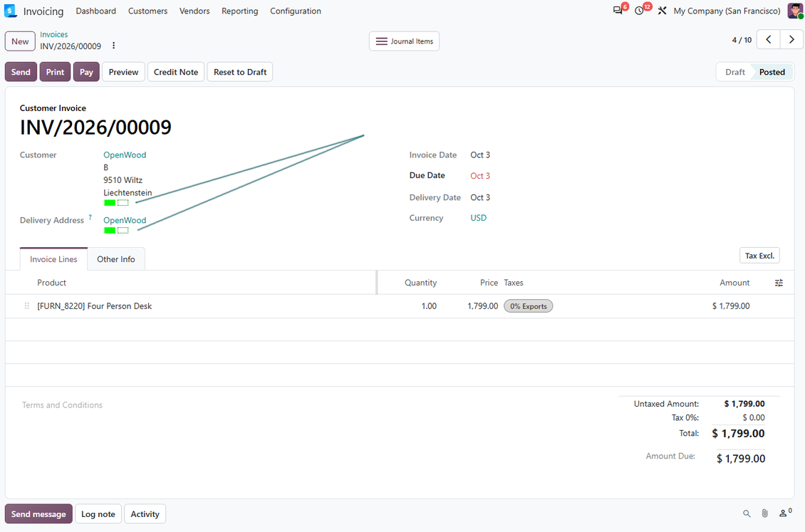805x532 pixels.
Task: Toggle the Tax Excl. display button
Action: [759, 256]
